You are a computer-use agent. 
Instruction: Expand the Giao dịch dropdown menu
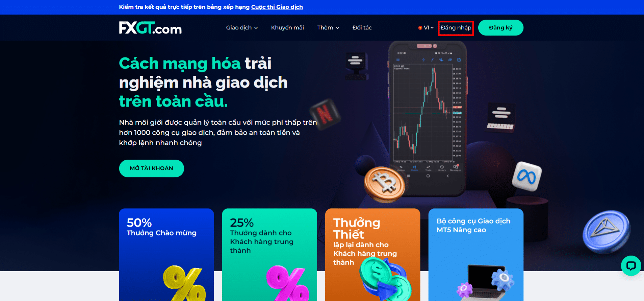click(x=242, y=28)
